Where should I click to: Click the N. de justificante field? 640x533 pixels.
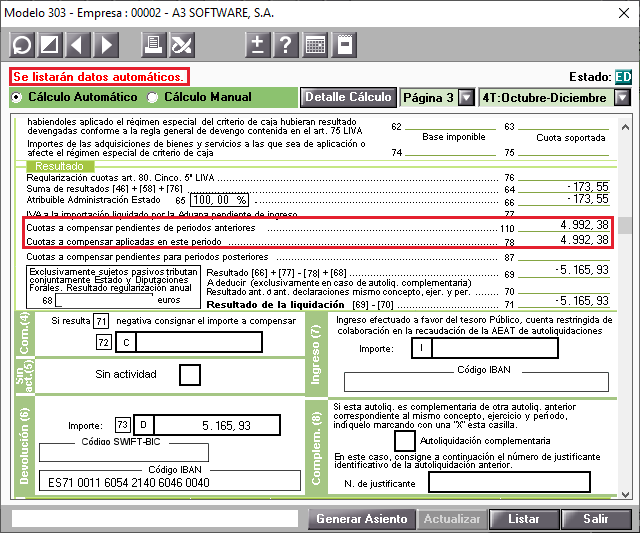(509, 483)
